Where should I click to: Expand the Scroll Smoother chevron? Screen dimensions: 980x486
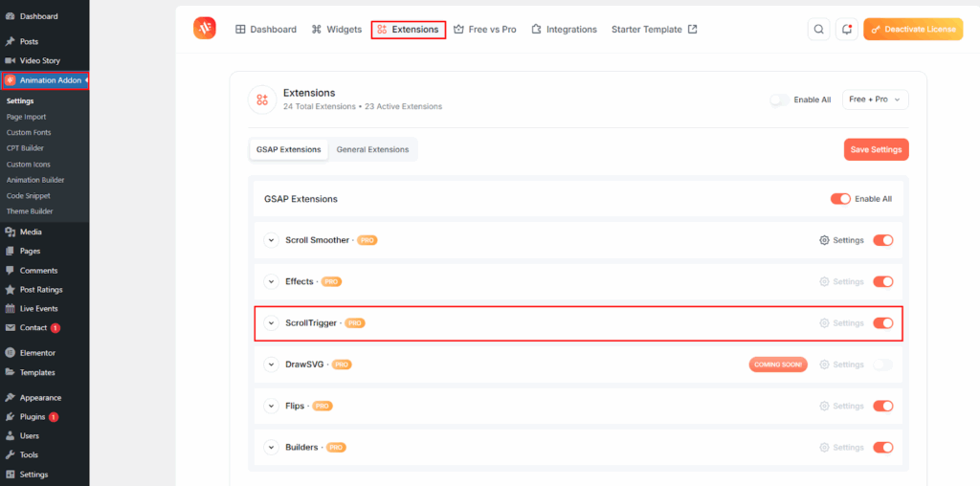click(x=270, y=240)
